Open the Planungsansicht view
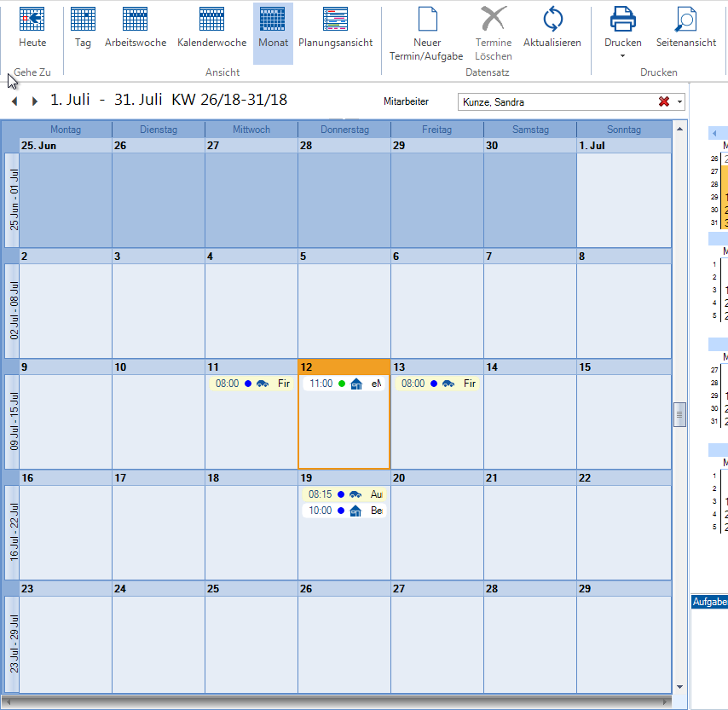The image size is (728, 710). pyautogui.click(x=335, y=19)
